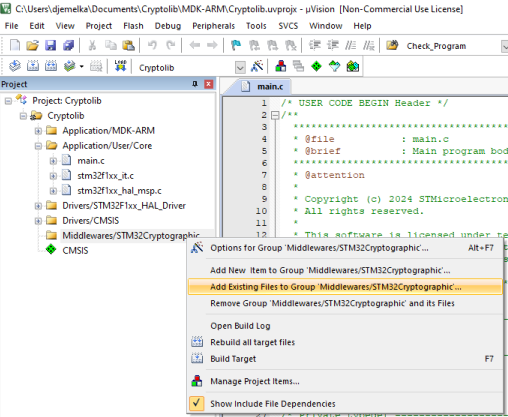The width and height of the screenshot is (508, 417).
Task: Select the Middlewares/STM32Cryptographic group in tree
Action: (131, 236)
